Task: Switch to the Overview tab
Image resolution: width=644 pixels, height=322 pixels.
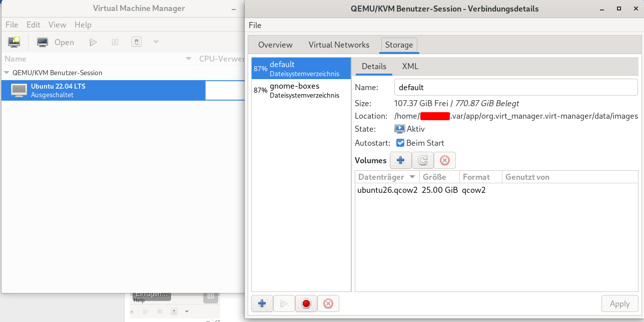Action: [x=275, y=45]
